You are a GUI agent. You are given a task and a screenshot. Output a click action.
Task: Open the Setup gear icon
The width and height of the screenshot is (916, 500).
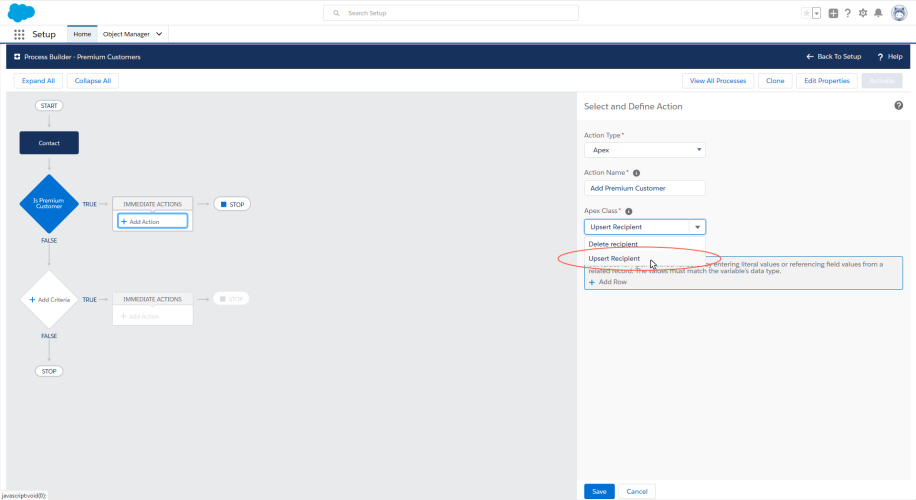[x=863, y=13]
